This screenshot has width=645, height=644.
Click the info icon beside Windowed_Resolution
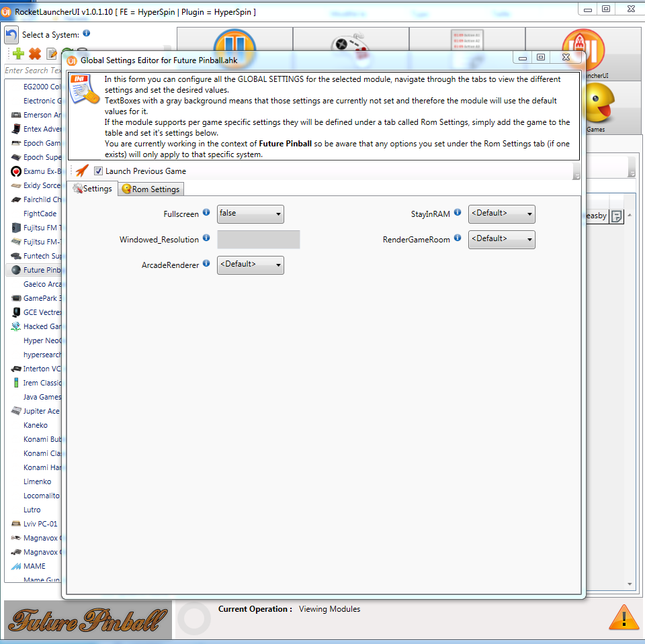206,238
